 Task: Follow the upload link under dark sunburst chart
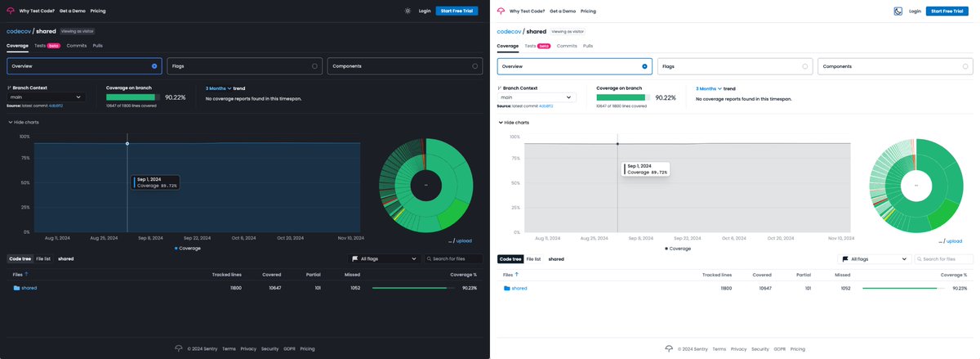464,241
